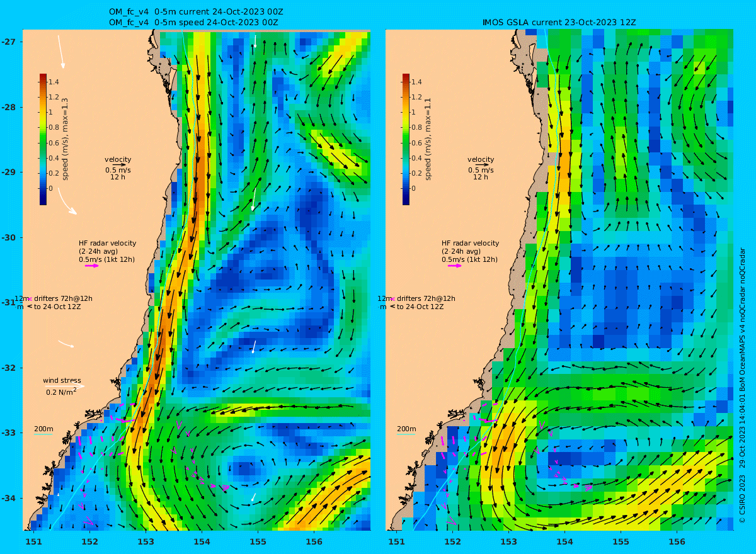Click the 'velocity' label in left panel
756x554 pixels.
118,159
